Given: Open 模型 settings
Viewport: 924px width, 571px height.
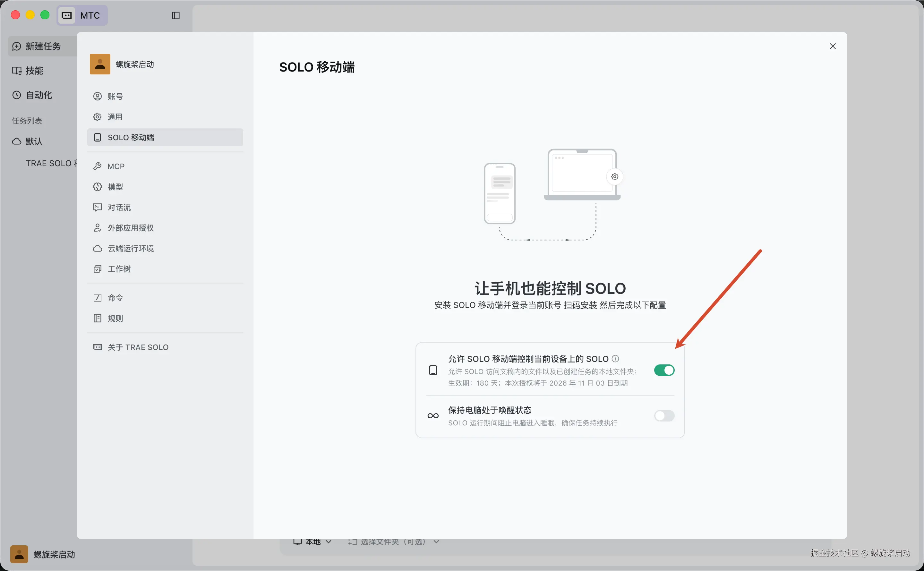Looking at the screenshot, I should click(165, 187).
